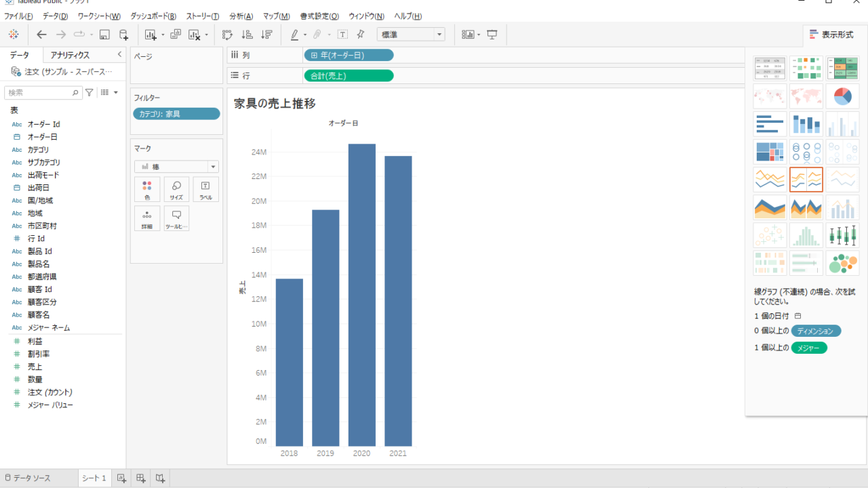Open the 分析 menu
Screen dimensions: 868x488
[241, 16]
